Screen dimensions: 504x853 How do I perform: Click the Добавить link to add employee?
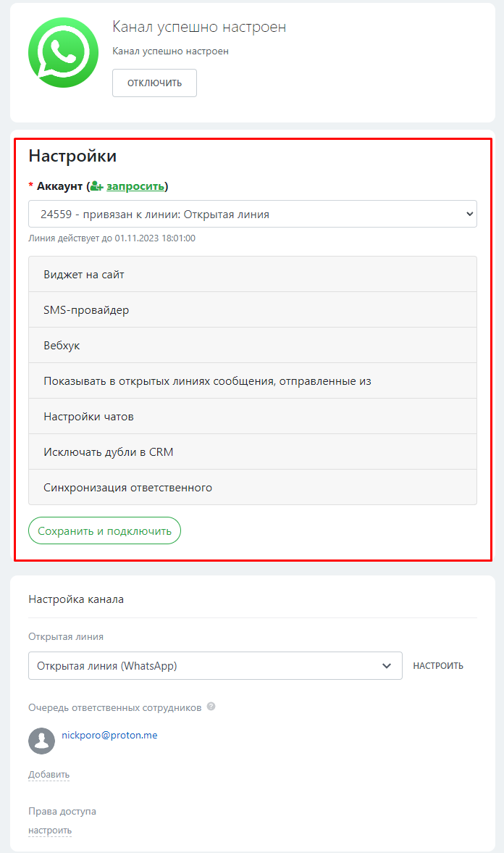coord(49,775)
